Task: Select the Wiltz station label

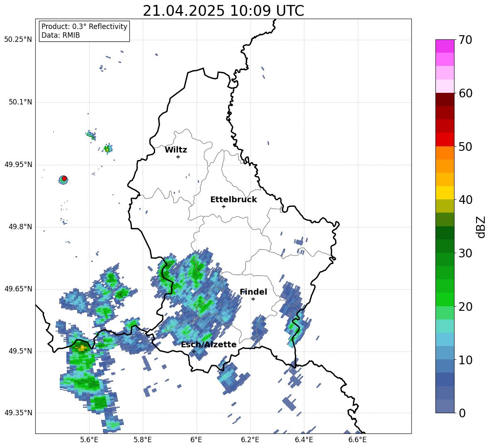Action: pos(176,150)
